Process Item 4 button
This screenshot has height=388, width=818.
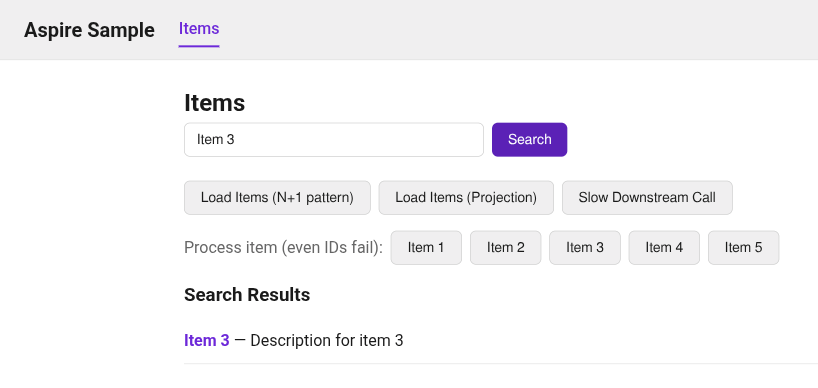point(664,248)
